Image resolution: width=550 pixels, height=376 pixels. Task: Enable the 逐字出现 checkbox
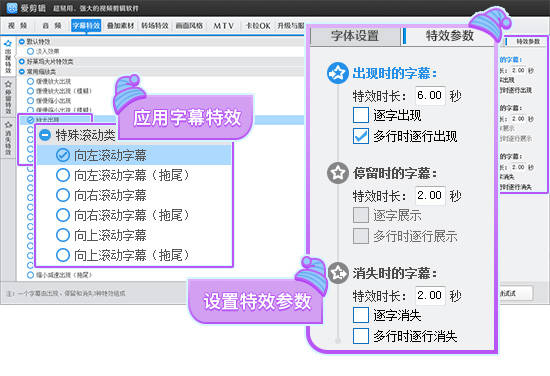pos(361,115)
